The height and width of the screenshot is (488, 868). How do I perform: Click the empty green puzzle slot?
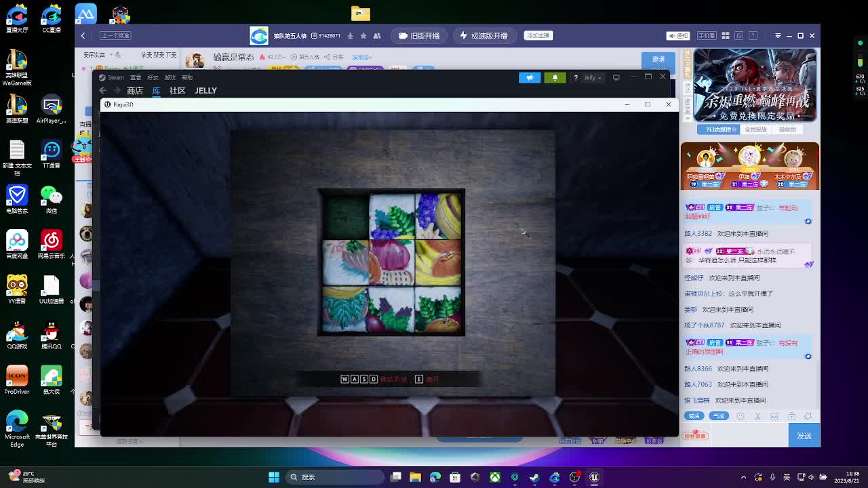(x=345, y=216)
